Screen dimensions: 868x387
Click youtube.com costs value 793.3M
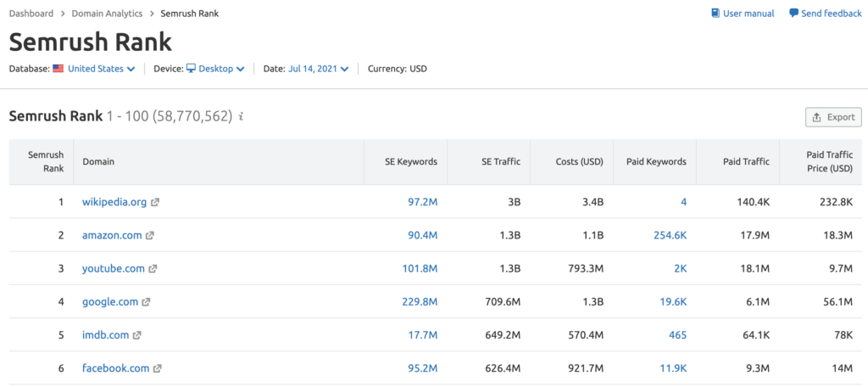(x=587, y=269)
